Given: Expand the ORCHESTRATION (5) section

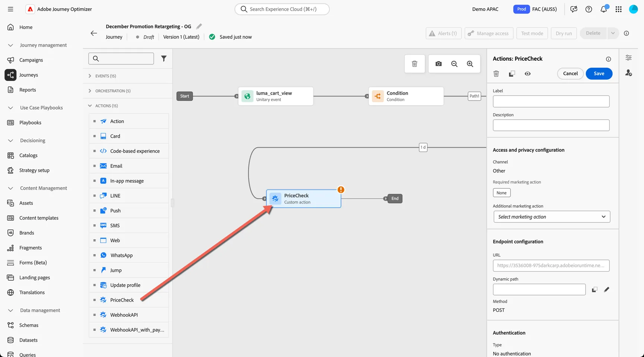Looking at the screenshot, I should coord(127,91).
